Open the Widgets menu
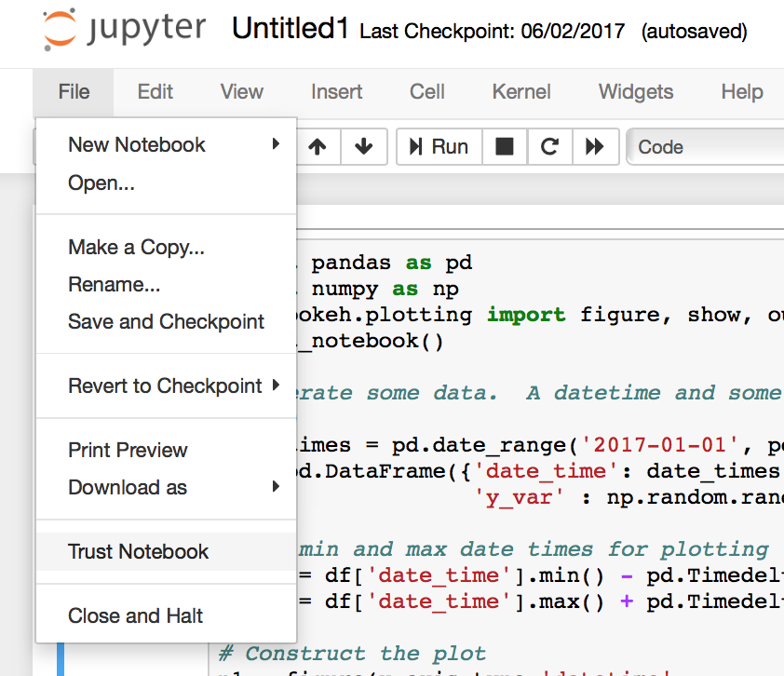The image size is (784, 676). click(635, 91)
